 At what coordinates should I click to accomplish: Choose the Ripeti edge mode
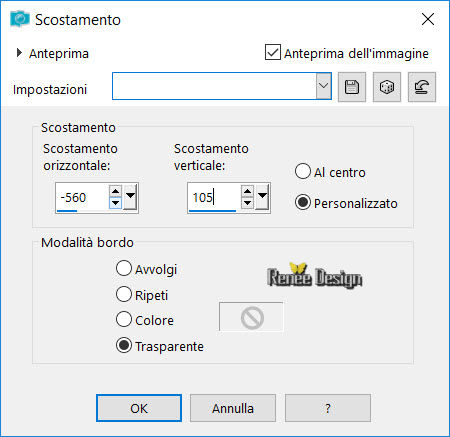pos(124,294)
